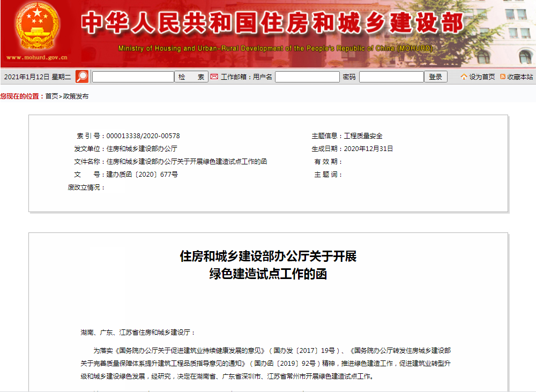536x392 pixels.
Task: Click the orange feed icon beside 收藏本站
Action: pyautogui.click(x=503, y=77)
